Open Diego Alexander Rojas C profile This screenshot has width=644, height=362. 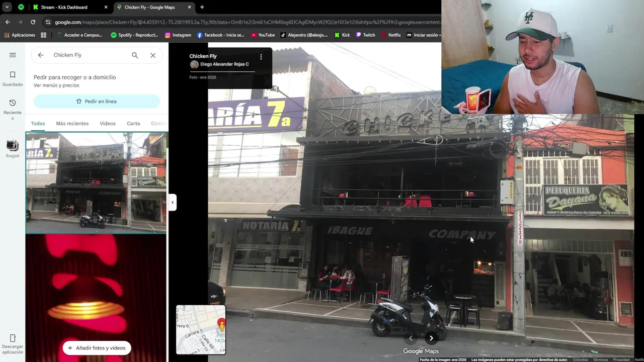(x=224, y=64)
